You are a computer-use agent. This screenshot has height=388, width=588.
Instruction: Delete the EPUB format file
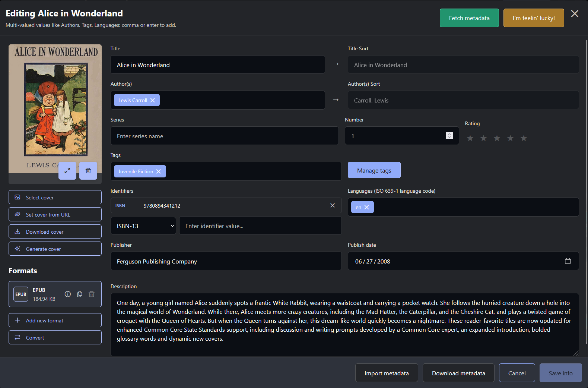(x=92, y=294)
